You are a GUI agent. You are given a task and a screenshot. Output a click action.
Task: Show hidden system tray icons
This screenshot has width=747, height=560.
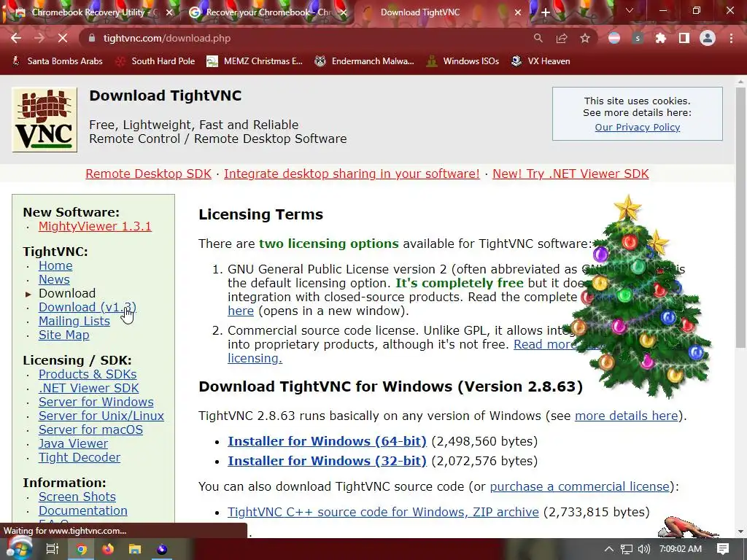tap(609, 549)
